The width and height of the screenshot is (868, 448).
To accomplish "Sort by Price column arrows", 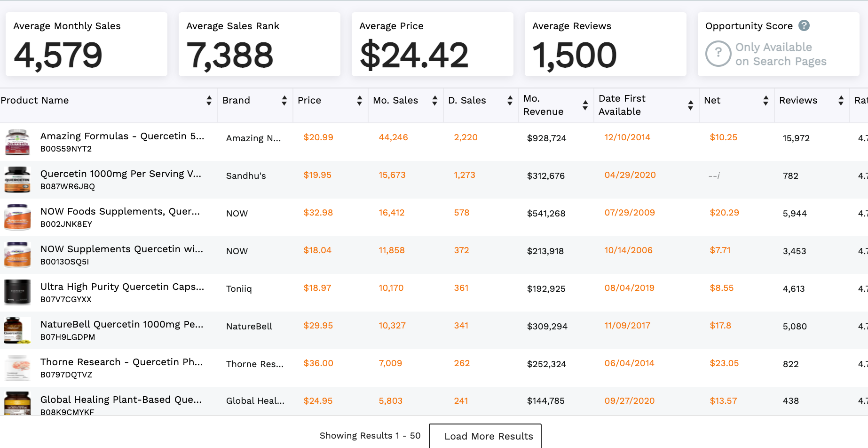I will click(x=359, y=100).
